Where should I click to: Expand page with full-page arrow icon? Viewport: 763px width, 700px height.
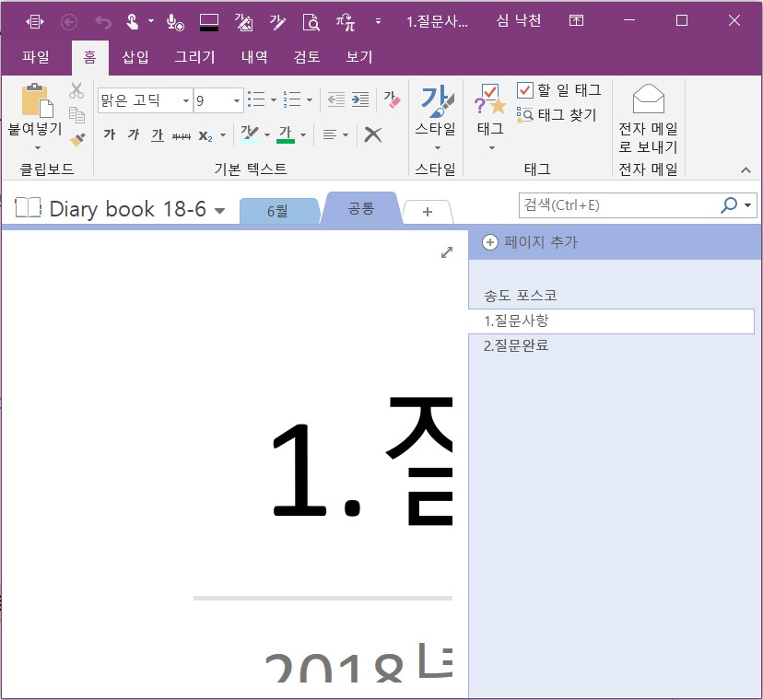(x=447, y=252)
